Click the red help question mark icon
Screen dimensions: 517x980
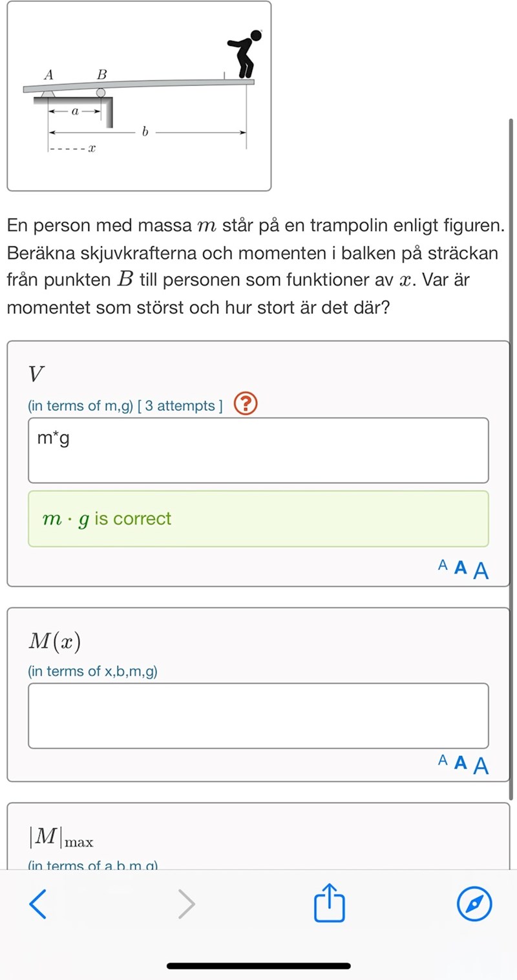pyautogui.click(x=246, y=404)
